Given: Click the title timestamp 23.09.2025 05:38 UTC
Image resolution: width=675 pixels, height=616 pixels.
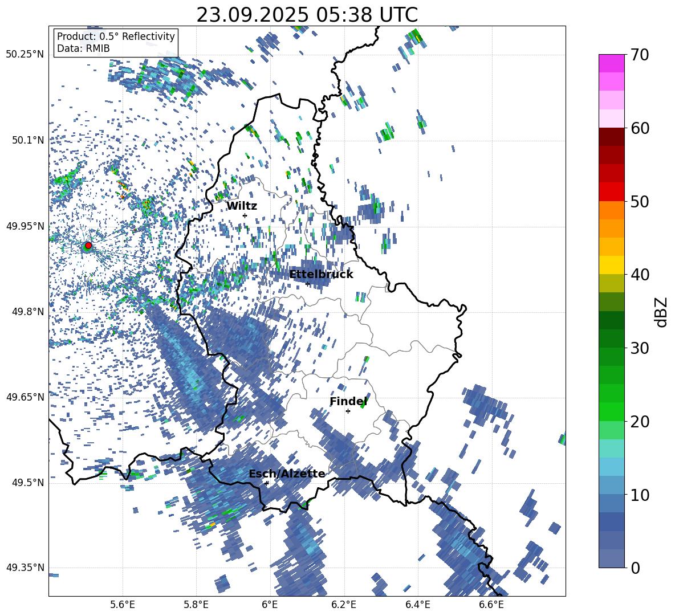Looking at the screenshot, I should pos(307,15).
